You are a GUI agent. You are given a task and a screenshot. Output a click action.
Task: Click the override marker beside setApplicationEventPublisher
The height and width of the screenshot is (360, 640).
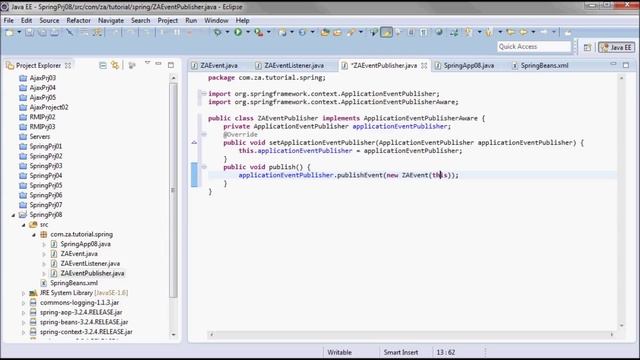(x=194, y=142)
